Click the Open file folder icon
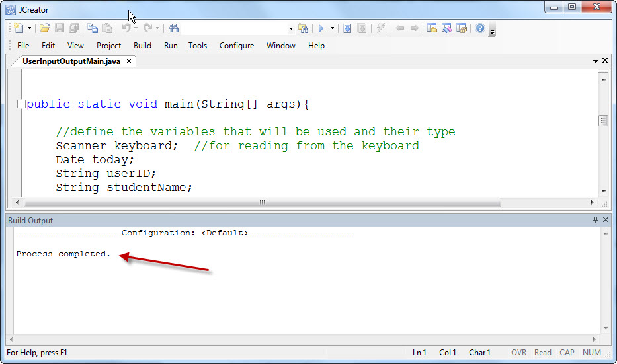Screen dimensions: 617x364 tap(44, 28)
